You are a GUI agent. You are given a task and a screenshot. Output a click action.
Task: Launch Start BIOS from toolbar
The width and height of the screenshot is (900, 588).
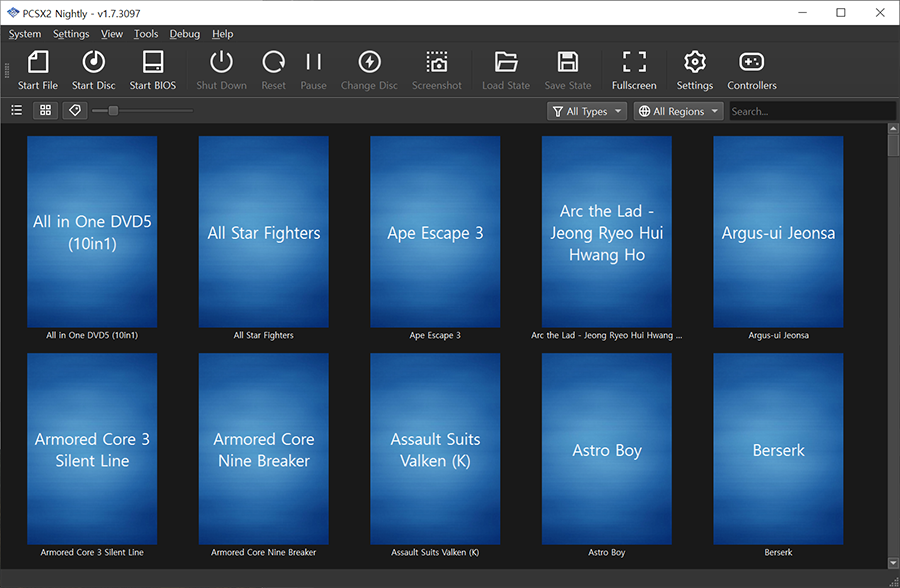pos(152,70)
